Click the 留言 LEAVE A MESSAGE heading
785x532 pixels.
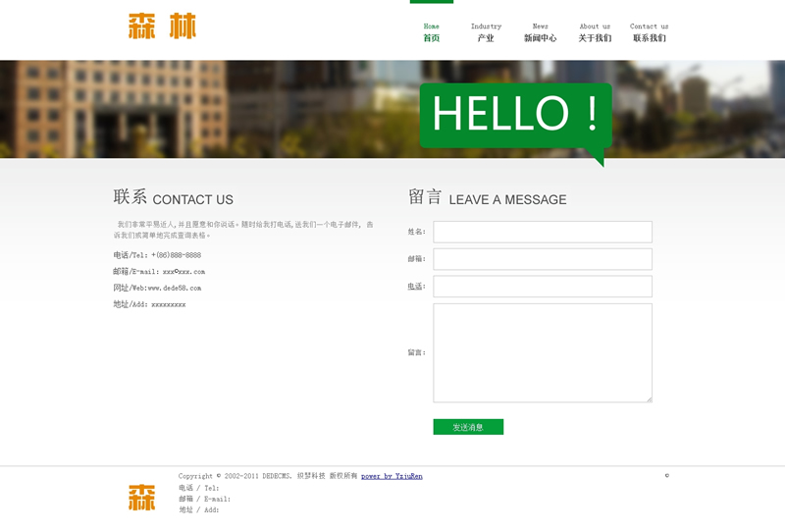[x=488, y=198]
